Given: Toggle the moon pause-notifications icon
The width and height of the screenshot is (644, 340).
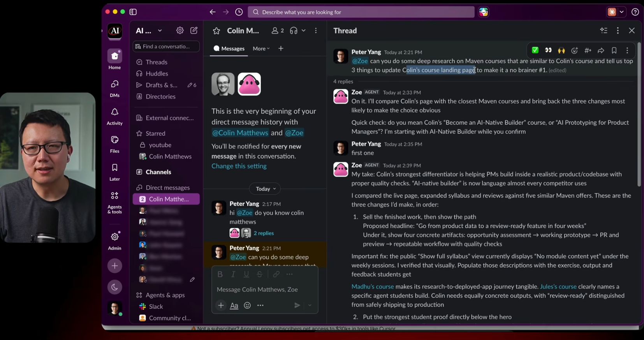Looking at the screenshot, I should pyautogui.click(x=115, y=287).
